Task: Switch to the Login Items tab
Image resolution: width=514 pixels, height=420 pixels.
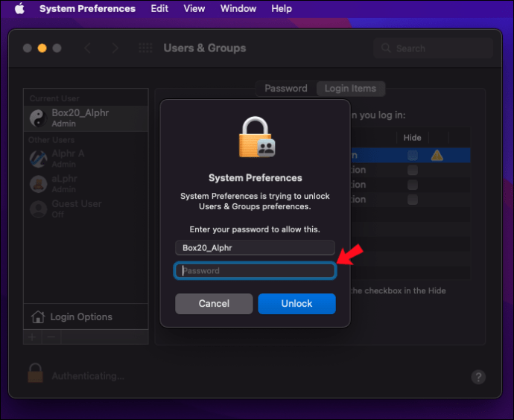Action: 350,89
